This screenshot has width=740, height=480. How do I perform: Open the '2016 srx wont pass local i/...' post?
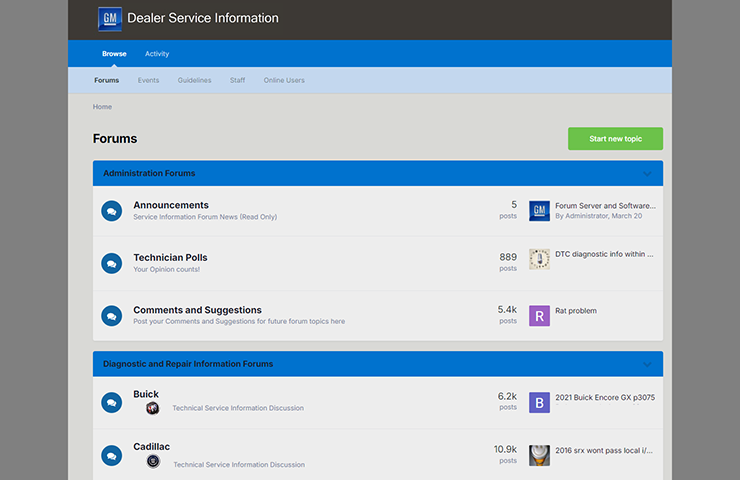(x=604, y=450)
